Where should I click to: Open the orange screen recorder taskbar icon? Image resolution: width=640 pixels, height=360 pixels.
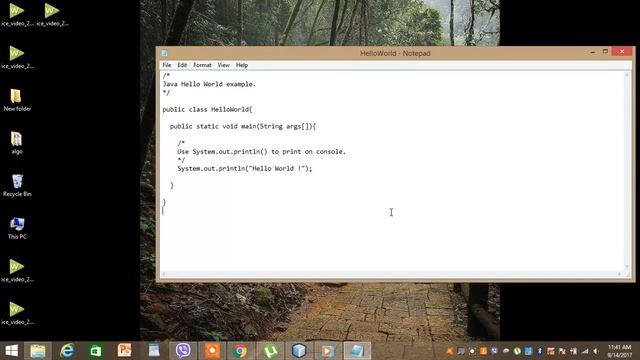click(x=212, y=351)
